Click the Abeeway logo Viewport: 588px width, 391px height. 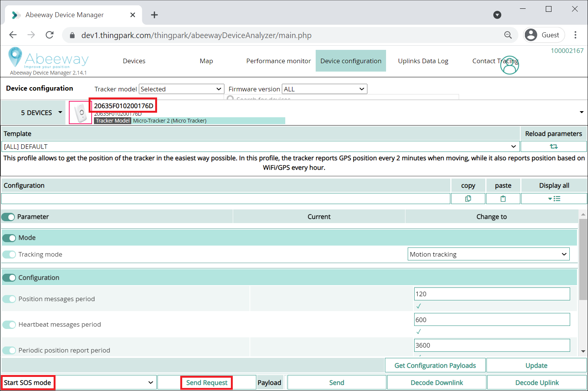[x=48, y=58]
